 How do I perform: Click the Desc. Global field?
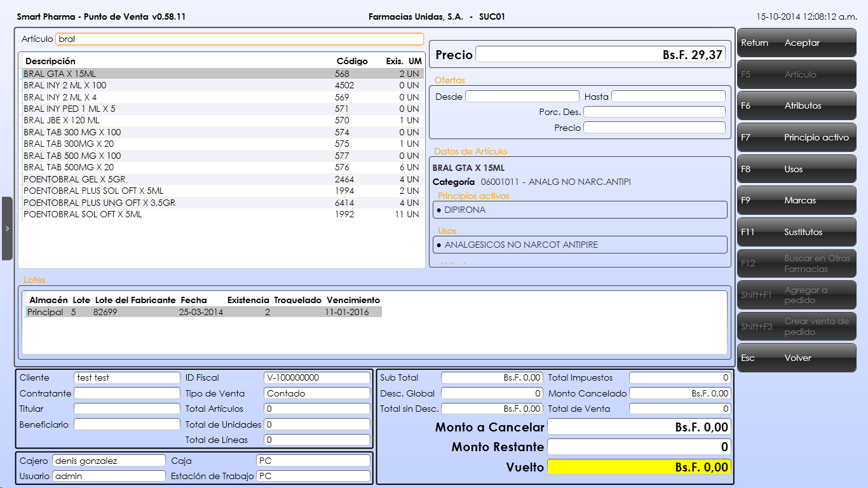(x=492, y=393)
